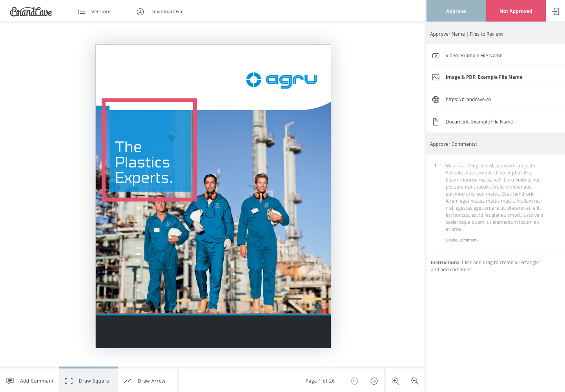This screenshot has height=392, width=565.
Task: Click the sign-out icon in the top right
Action: tap(555, 11)
